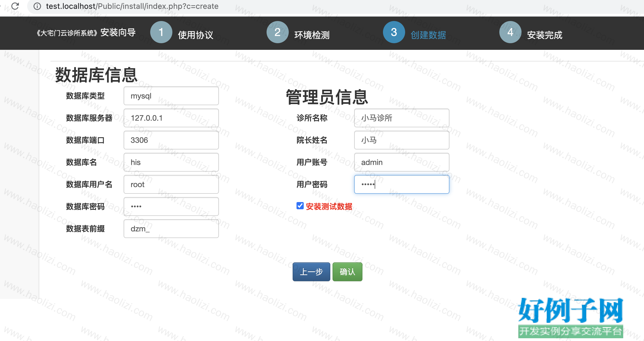
Task: Click step 4 circle for 安装完成
Action: click(510, 32)
